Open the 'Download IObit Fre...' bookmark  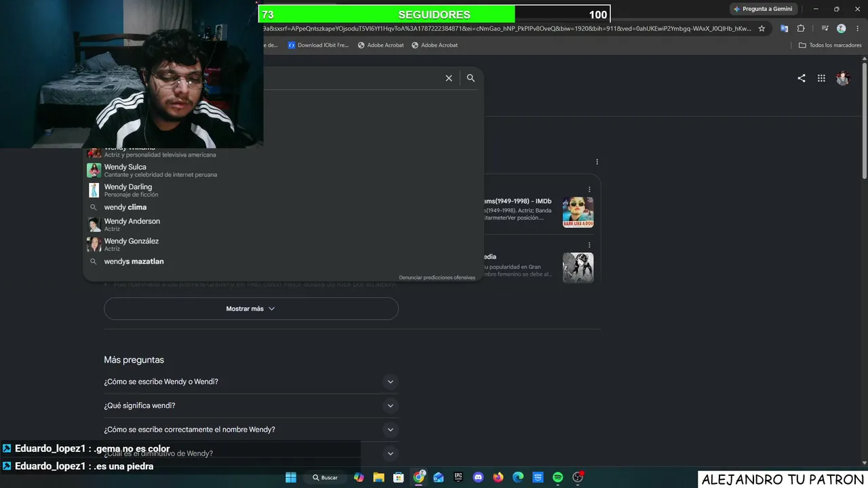pyautogui.click(x=318, y=45)
